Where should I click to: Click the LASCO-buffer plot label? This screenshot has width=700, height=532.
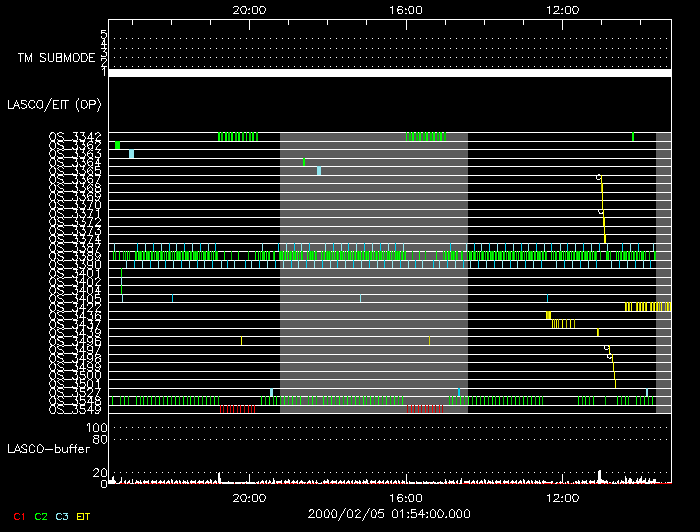[49, 449]
